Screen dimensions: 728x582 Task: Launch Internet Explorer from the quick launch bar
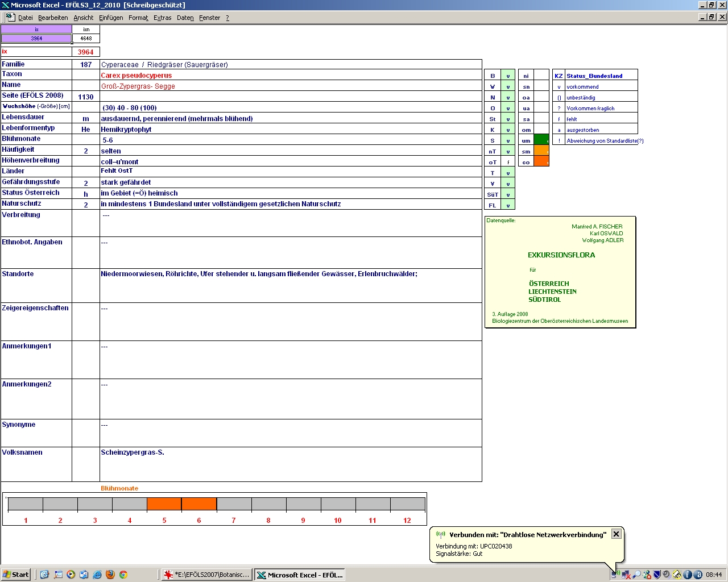click(97, 575)
